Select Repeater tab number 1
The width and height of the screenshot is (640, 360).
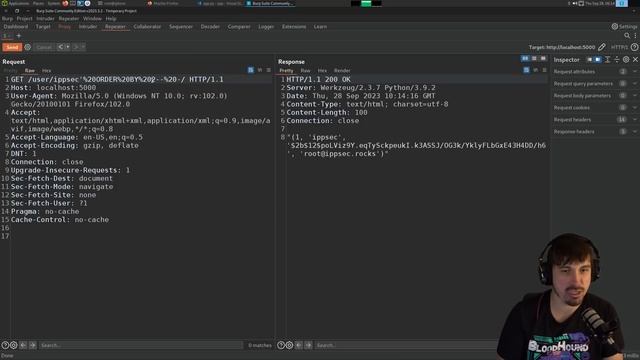pyautogui.click(x=6, y=36)
